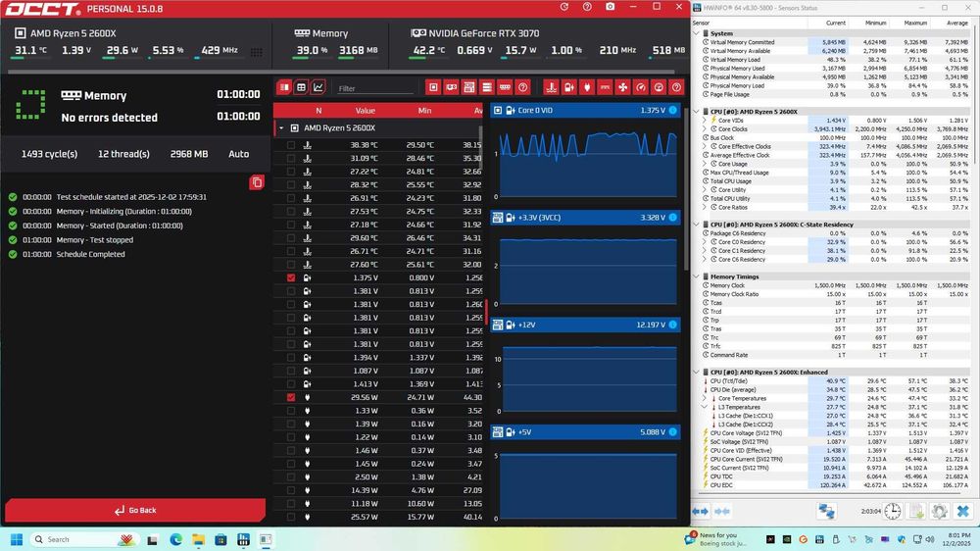Check the 1.394 V sensor checkbox
Viewport: 980px width, 551px height.
291,357
